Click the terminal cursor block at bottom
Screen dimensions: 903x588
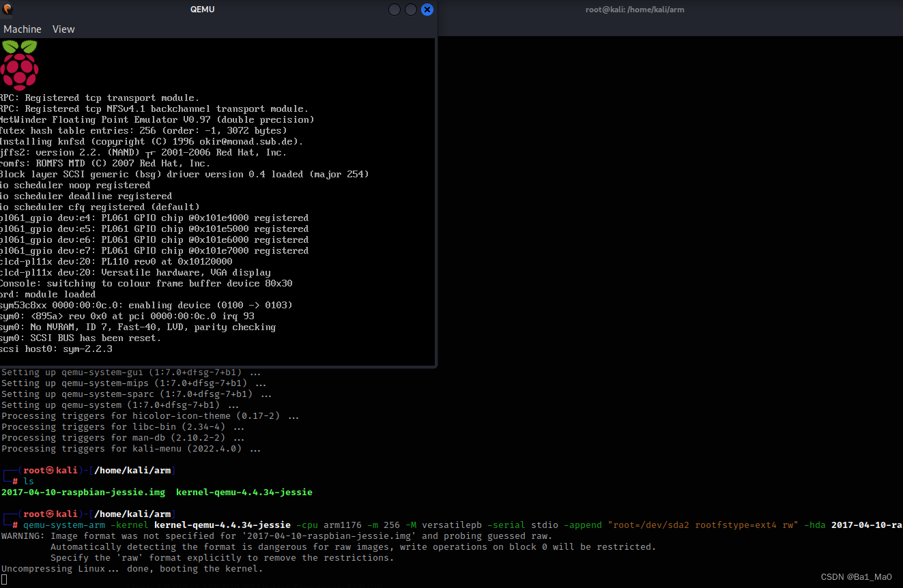point(4,580)
